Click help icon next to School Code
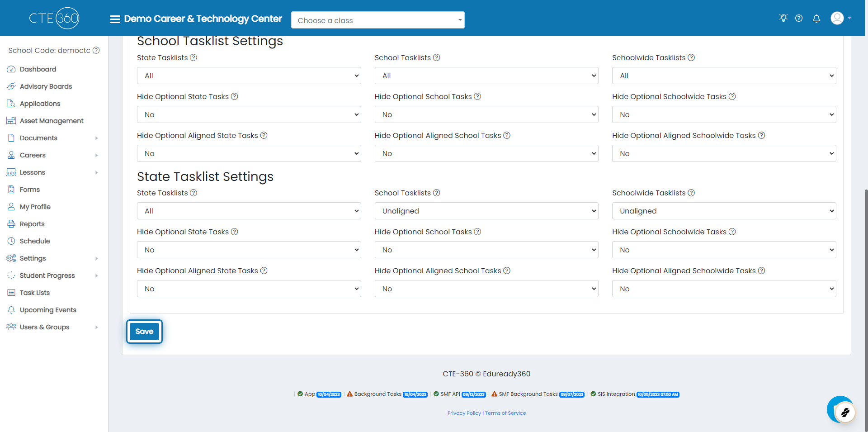The image size is (868, 432). pos(96,50)
